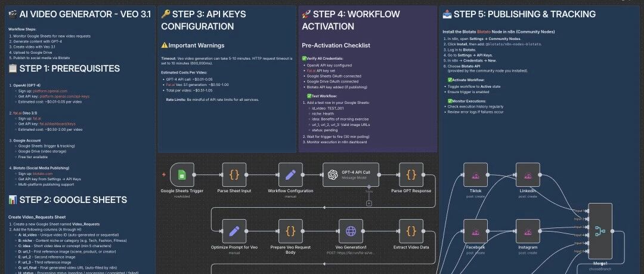The height and width of the screenshot is (274, 644).
Task: Open the Extract Video Data node
Action: pos(411,230)
